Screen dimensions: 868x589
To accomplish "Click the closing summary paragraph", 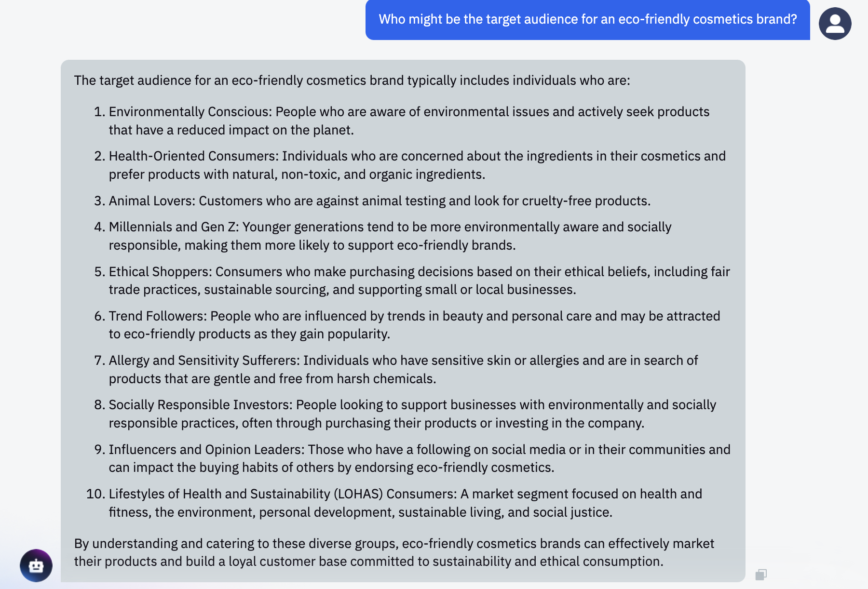I will click(x=394, y=552).
